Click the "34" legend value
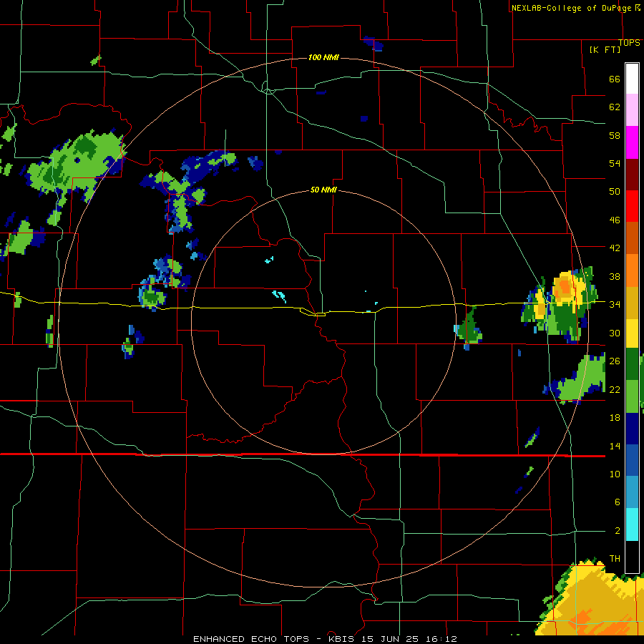The height and width of the screenshot is (644, 644). [x=615, y=304]
